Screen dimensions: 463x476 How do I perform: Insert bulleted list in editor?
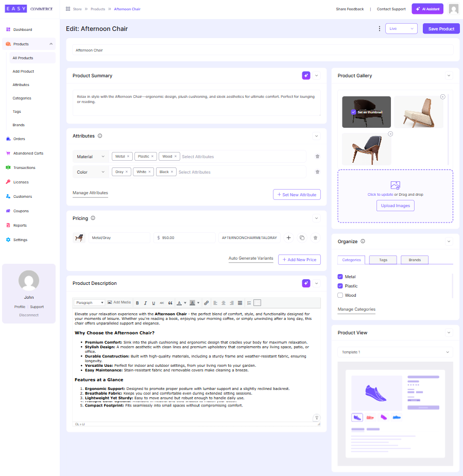click(x=249, y=303)
